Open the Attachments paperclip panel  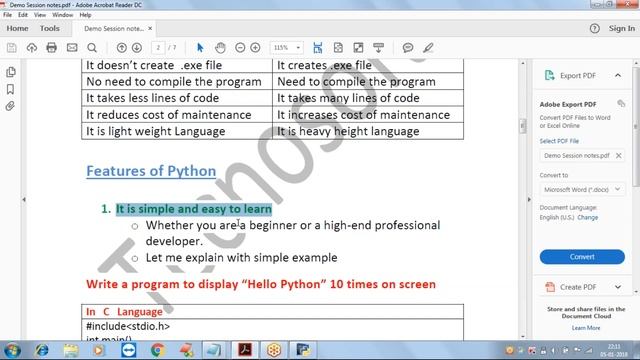tap(11, 106)
